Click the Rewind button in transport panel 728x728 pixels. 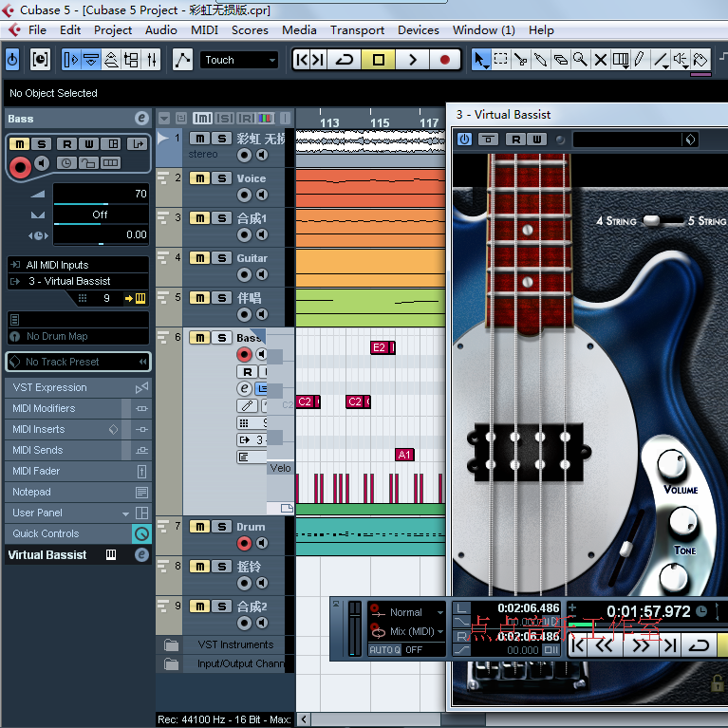coord(604,645)
